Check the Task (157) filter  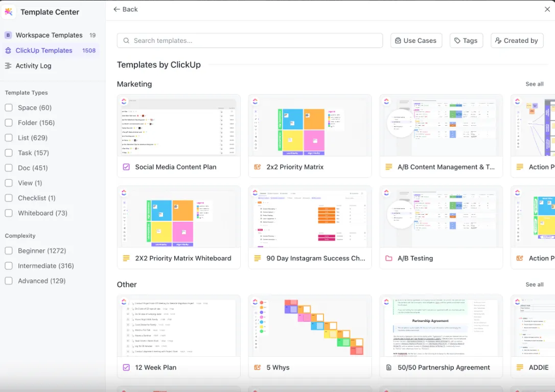click(x=9, y=153)
